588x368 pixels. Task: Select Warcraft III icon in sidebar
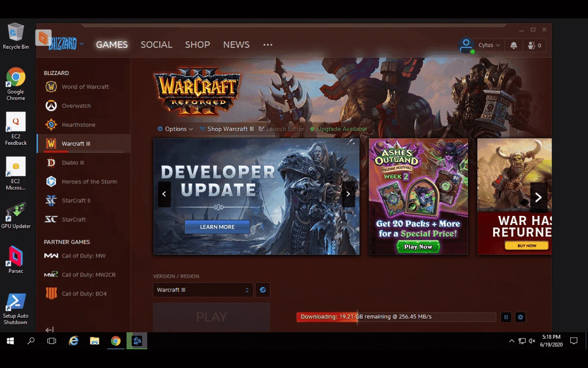[x=51, y=144]
